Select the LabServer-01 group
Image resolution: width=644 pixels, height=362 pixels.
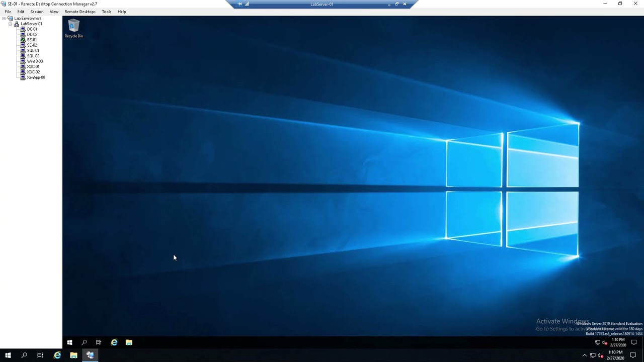point(31,24)
